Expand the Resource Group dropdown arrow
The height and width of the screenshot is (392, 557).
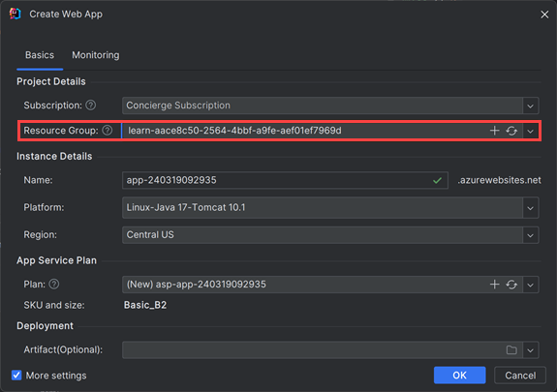530,131
